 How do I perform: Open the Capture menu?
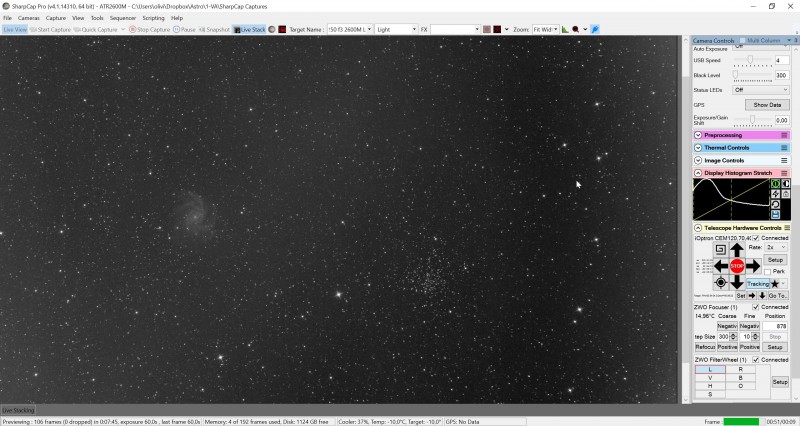point(56,18)
